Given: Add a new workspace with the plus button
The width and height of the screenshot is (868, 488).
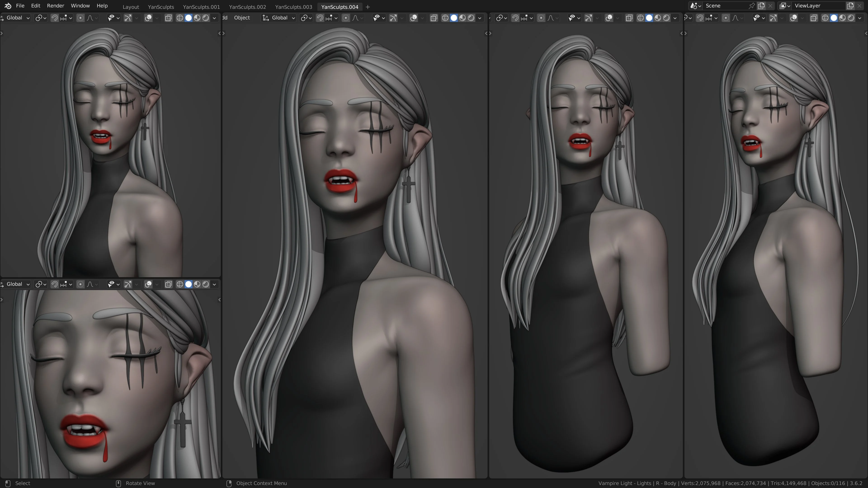Looking at the screenshot, I should point(368,7).
